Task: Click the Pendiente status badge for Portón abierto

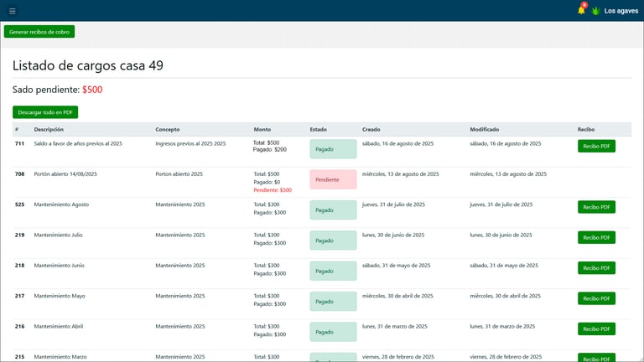Action: (x=333, y=179)
